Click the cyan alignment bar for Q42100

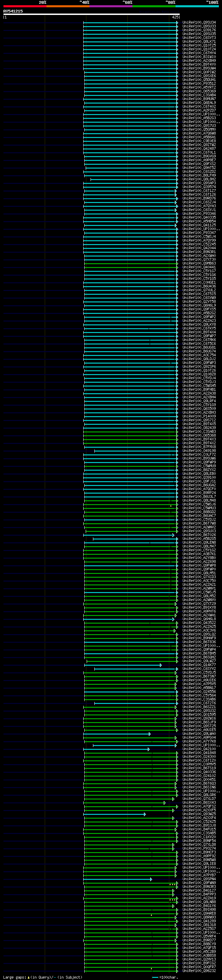tap(116, 749)
